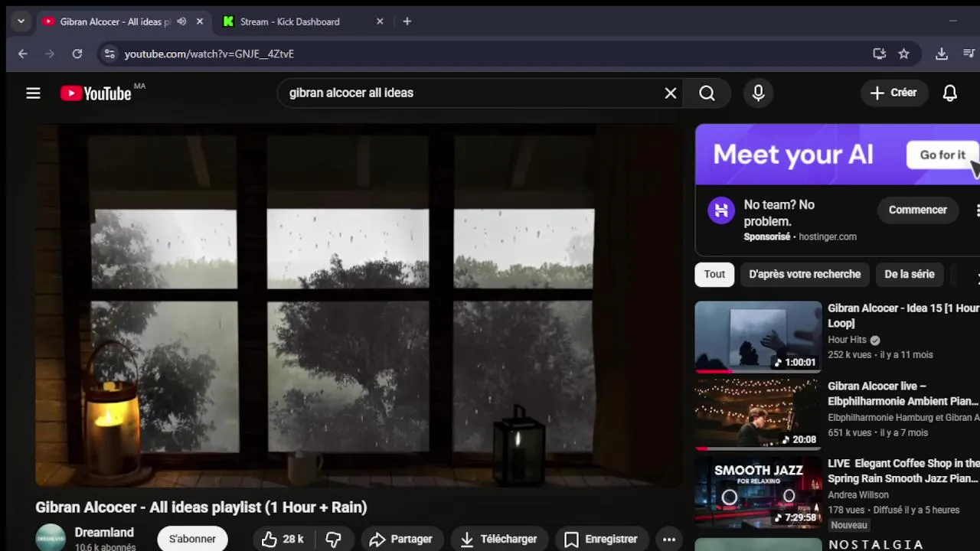Clear the search box with X icon
The image size is (980, 551).
pyautogui.click(x=671, y=93)
